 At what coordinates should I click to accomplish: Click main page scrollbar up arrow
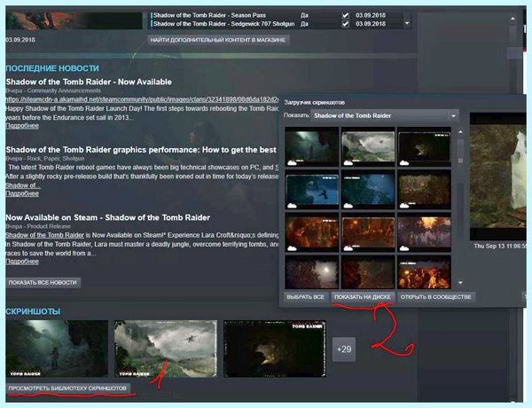[512, 19]
